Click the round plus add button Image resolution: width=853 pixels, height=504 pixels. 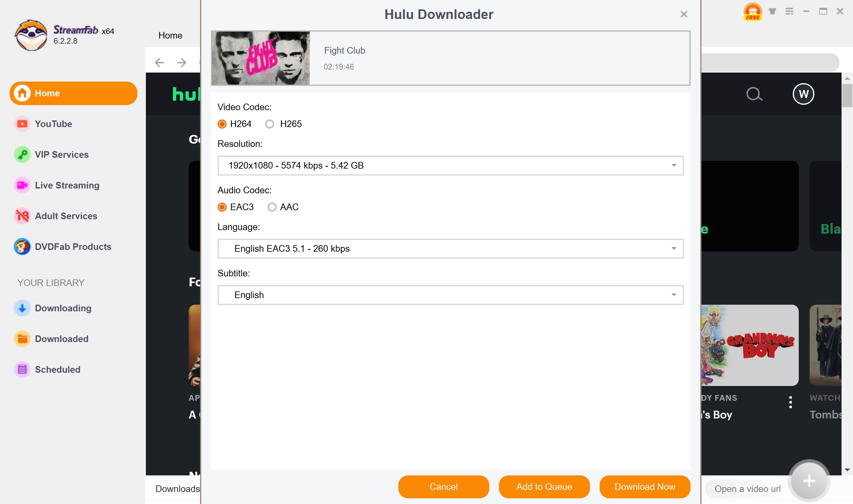tap(809, 481)
